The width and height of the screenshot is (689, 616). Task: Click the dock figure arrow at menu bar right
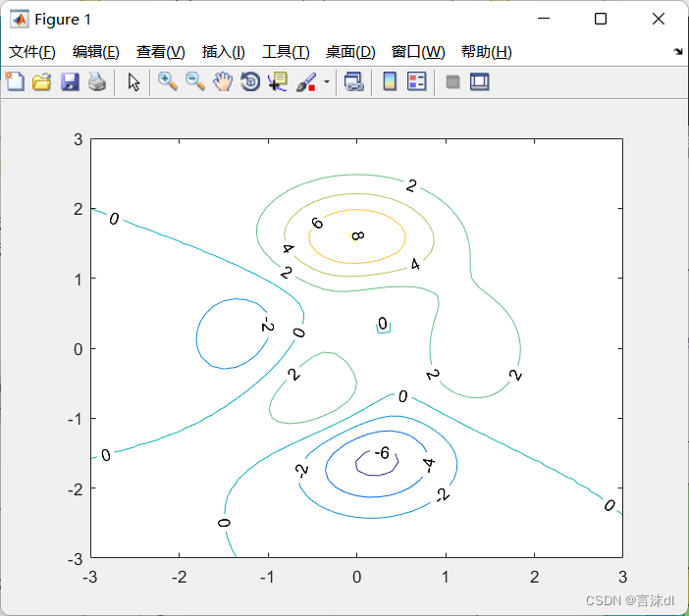(x=678, y=51)
